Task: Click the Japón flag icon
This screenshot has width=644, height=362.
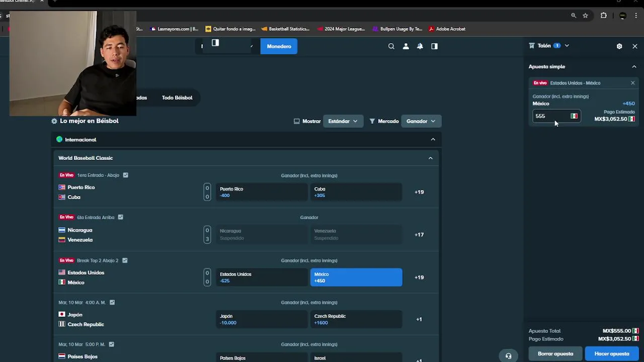Action: point(62,314)
